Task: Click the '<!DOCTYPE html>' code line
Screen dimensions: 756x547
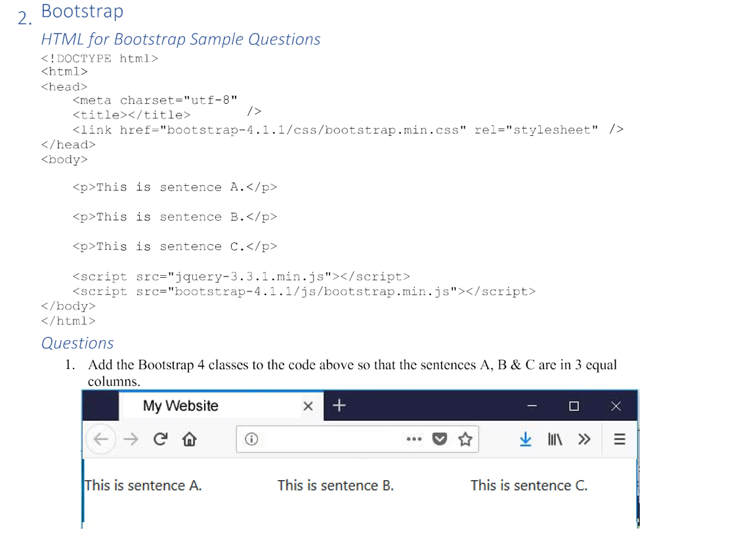Action: coord(100,58)
